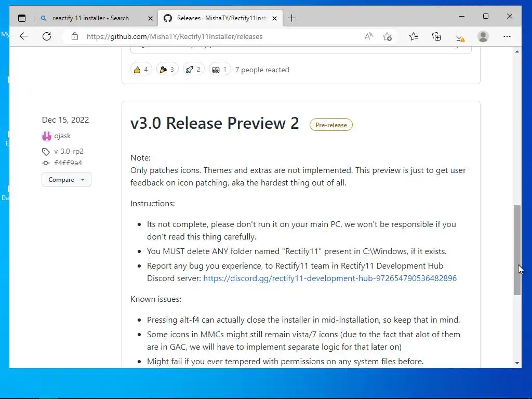
Task: Minimize the Edge browser window
Action: click(462, 16)
